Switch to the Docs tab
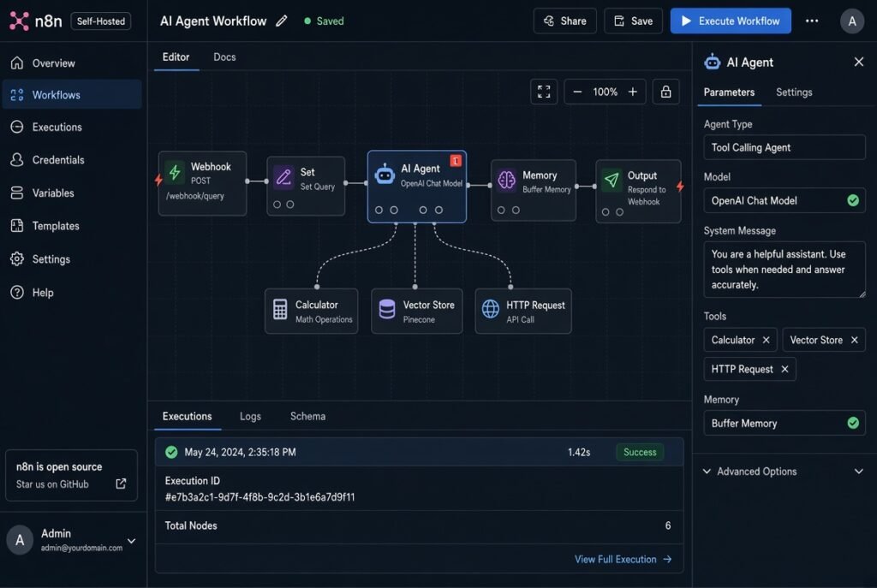 224,57
